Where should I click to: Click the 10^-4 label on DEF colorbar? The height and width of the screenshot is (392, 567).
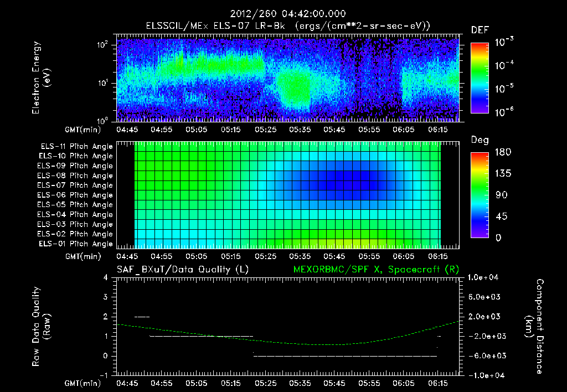(x=504, y=65)
